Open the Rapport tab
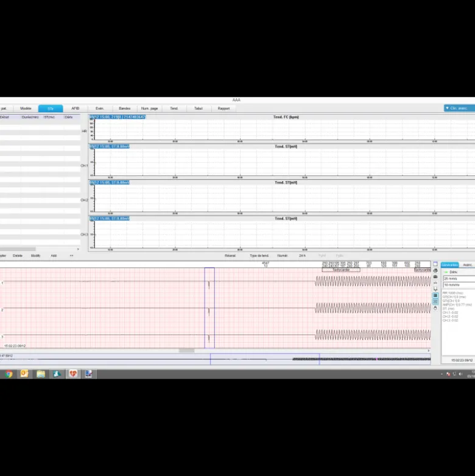This screenshot has height=476, width=475. pyautogui.click(x=223, y=108)
